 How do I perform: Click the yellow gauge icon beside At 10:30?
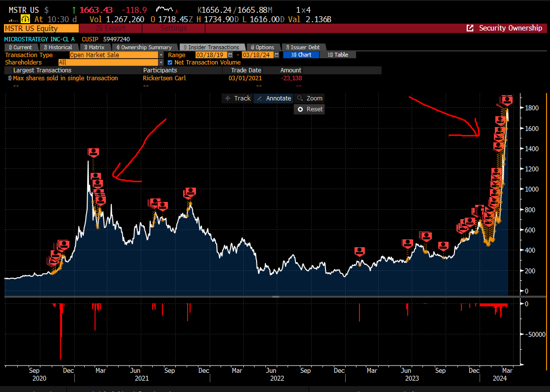pos(26,19)
